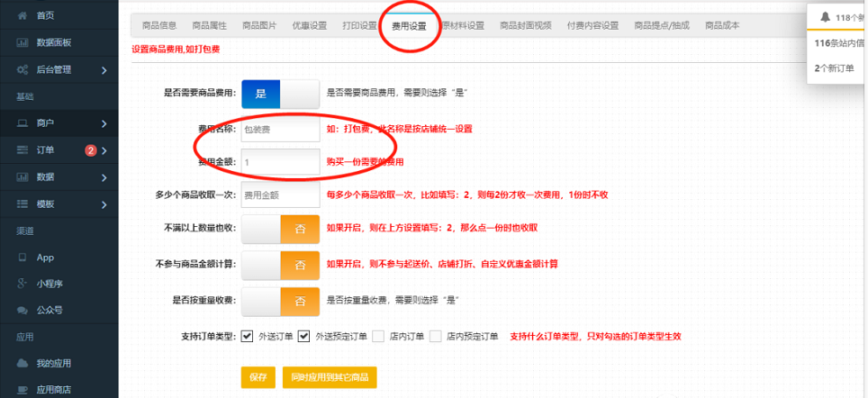Click the 保存 button
868x398 pixels.
coord(258,377)
